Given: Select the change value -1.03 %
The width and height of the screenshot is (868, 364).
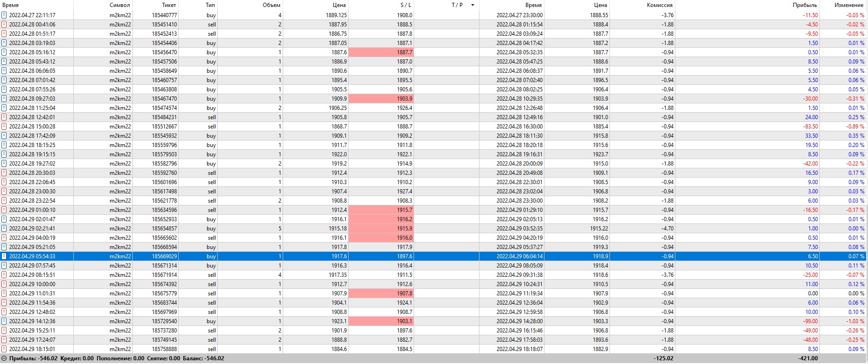Looking at the screenshot, I should click(855, 321).
